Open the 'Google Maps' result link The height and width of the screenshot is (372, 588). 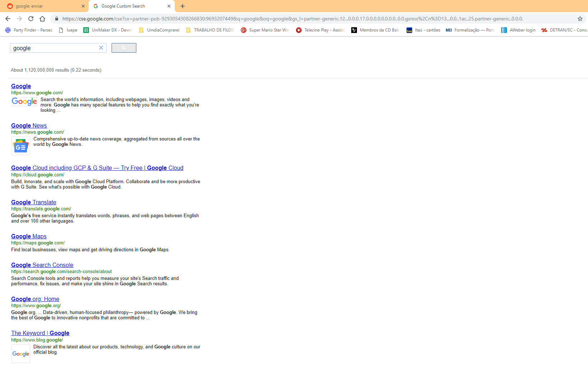(x=29, y=236)
